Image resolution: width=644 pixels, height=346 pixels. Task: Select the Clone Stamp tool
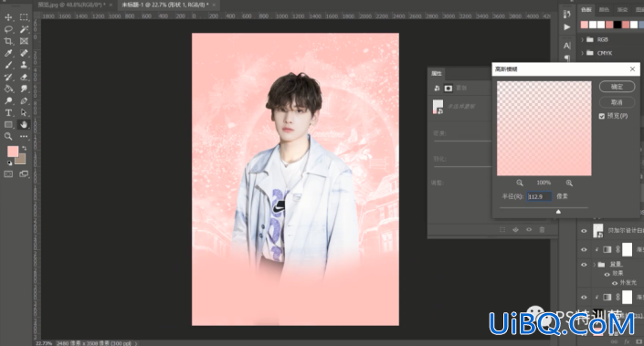coord(24,65)
